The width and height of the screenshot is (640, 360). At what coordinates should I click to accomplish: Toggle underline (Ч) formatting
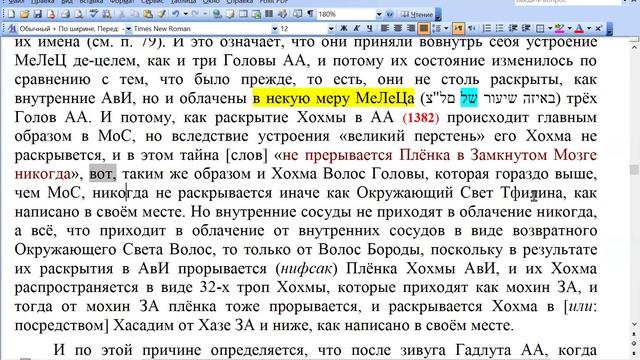click(x=369, y=28)
